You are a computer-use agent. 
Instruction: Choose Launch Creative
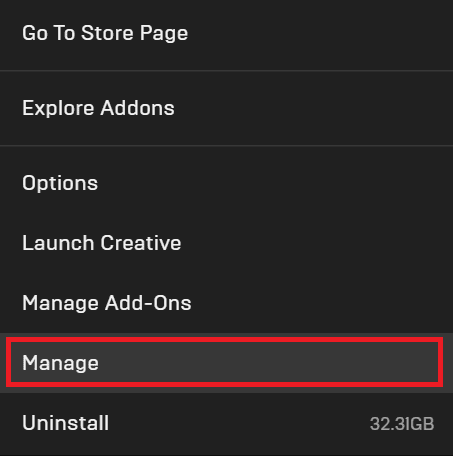(x=226, y=243)
